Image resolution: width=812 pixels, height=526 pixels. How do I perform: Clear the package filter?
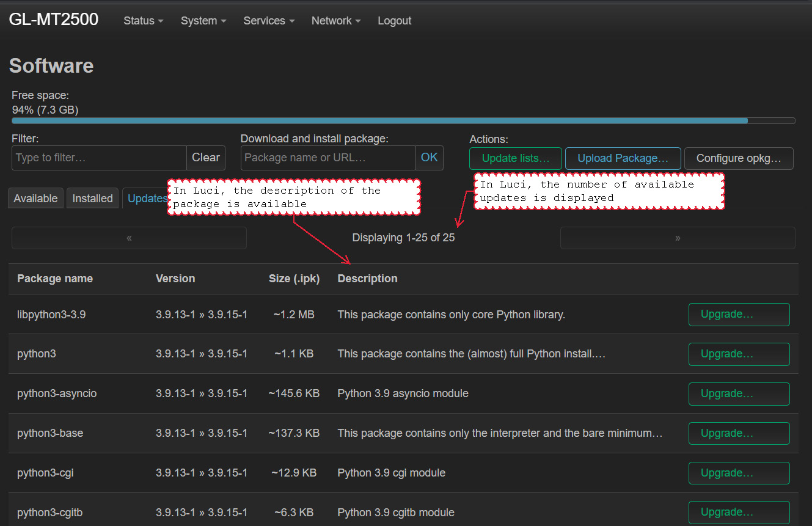[206, 158]
